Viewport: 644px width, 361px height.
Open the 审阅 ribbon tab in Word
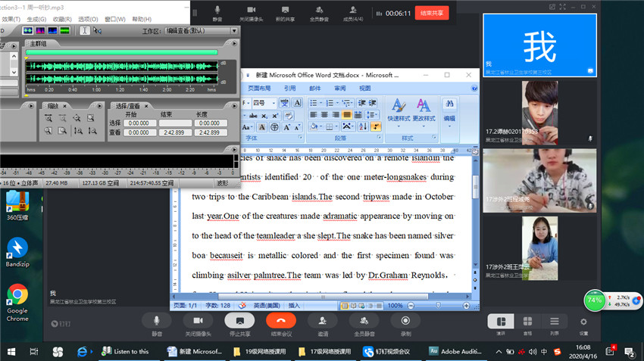[x=340, y=89]
